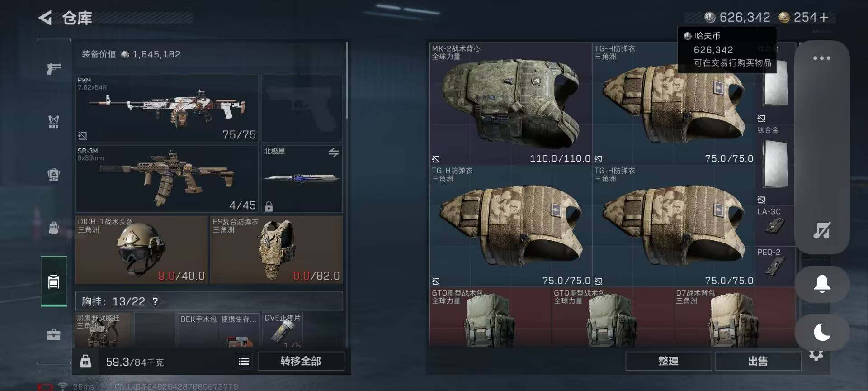The height and width of the screenshot is (391, 868).
Task: Open the list view icon beside 转移全部
Action: coord(244,361)
